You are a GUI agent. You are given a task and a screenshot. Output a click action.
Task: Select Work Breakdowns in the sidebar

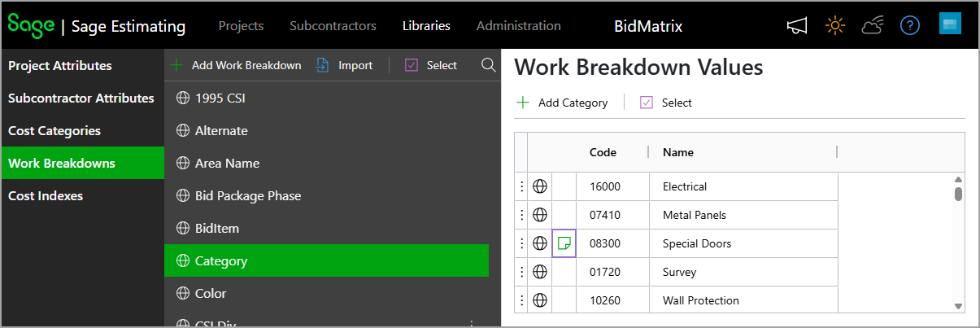(x=82, y=163)
